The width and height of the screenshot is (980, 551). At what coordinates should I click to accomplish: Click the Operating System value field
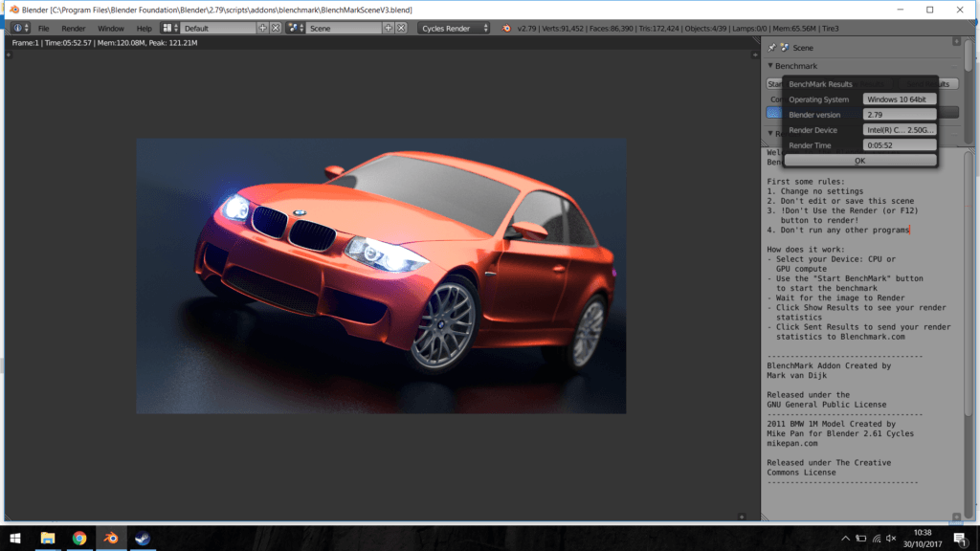point(900,99)
